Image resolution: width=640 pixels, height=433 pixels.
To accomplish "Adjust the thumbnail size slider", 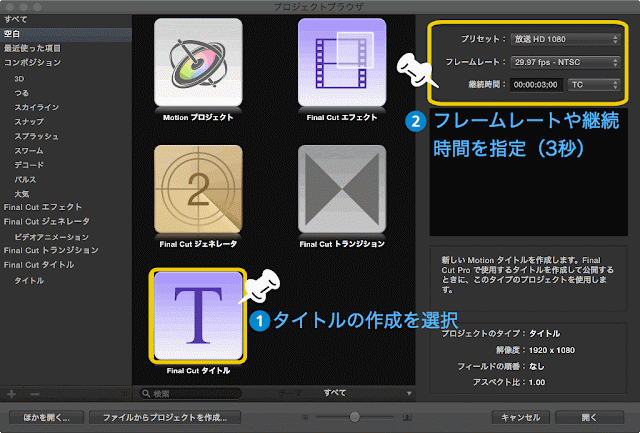I will click(x=355, y=417).
